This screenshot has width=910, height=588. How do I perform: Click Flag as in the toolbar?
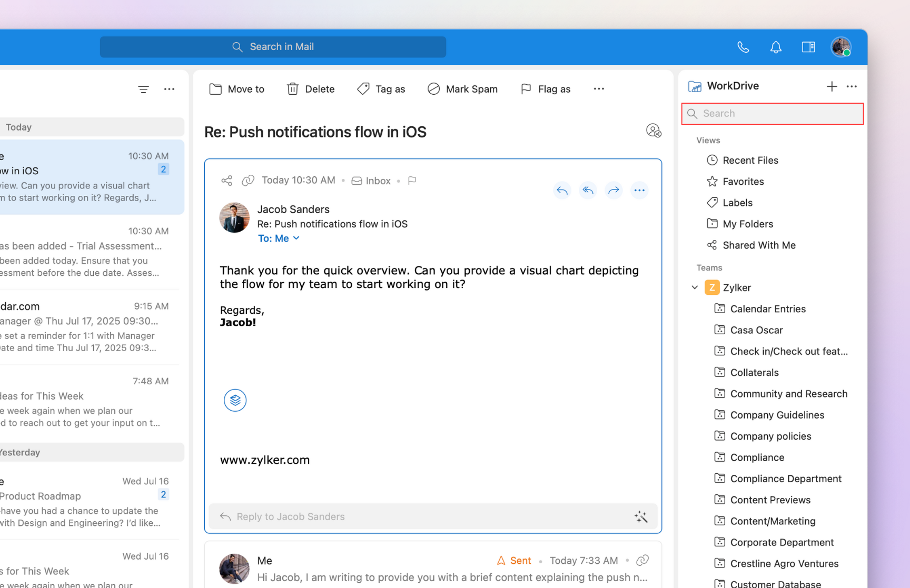546,89
